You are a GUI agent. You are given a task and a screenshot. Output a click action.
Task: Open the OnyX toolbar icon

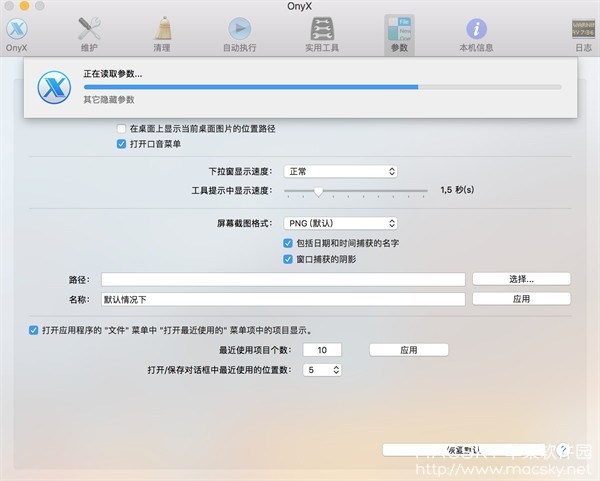16,34
